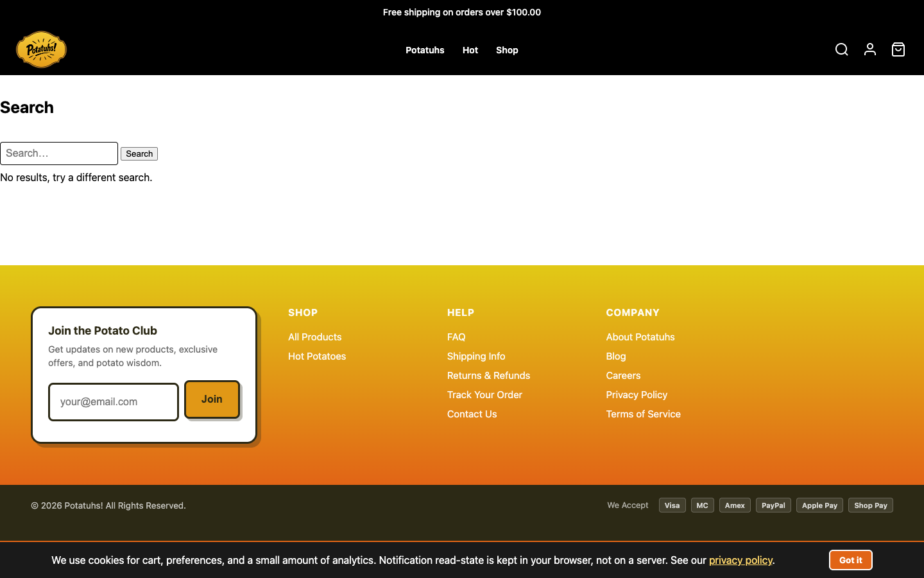This screenshot has width=924, height=578.
Task: Open the FAQ link
Action: click(x=456, y=337)
